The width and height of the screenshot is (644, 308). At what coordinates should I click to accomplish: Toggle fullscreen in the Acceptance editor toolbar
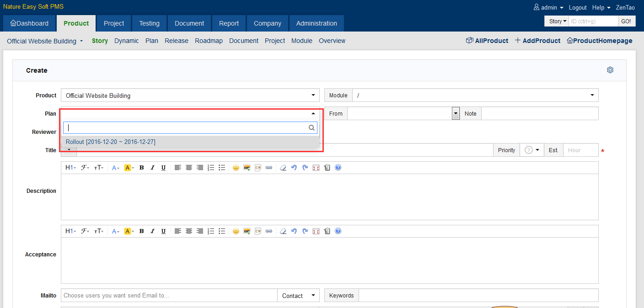click(x=316, y=231)
